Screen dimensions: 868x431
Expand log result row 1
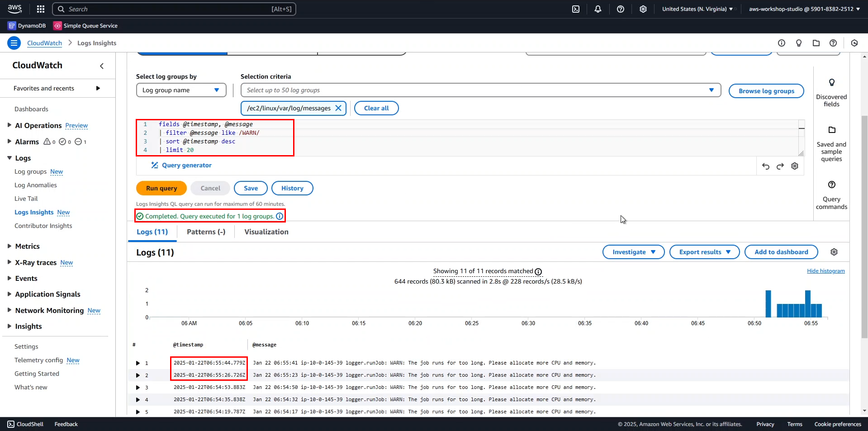pyautogui.click(x=138, y=363)
